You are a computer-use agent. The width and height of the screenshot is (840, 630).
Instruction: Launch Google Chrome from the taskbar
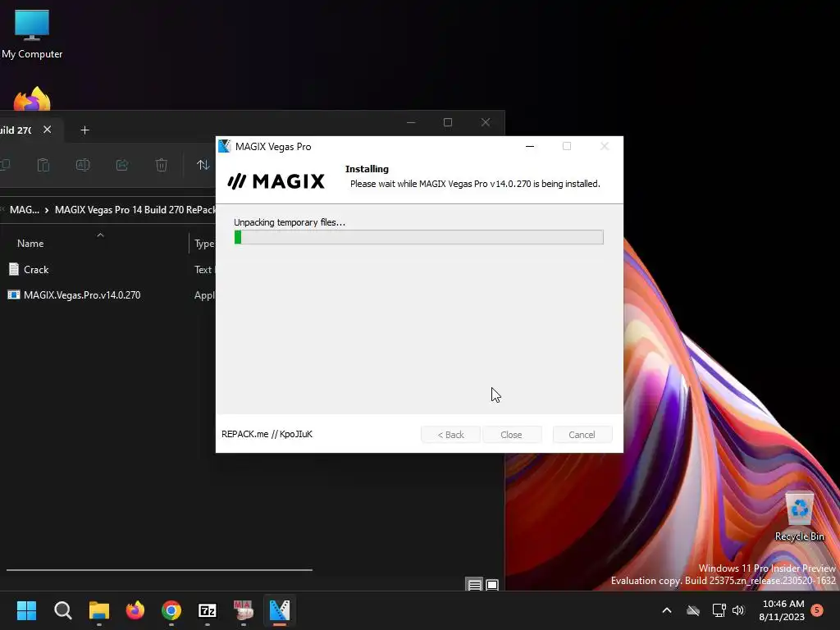click(171, 610)
